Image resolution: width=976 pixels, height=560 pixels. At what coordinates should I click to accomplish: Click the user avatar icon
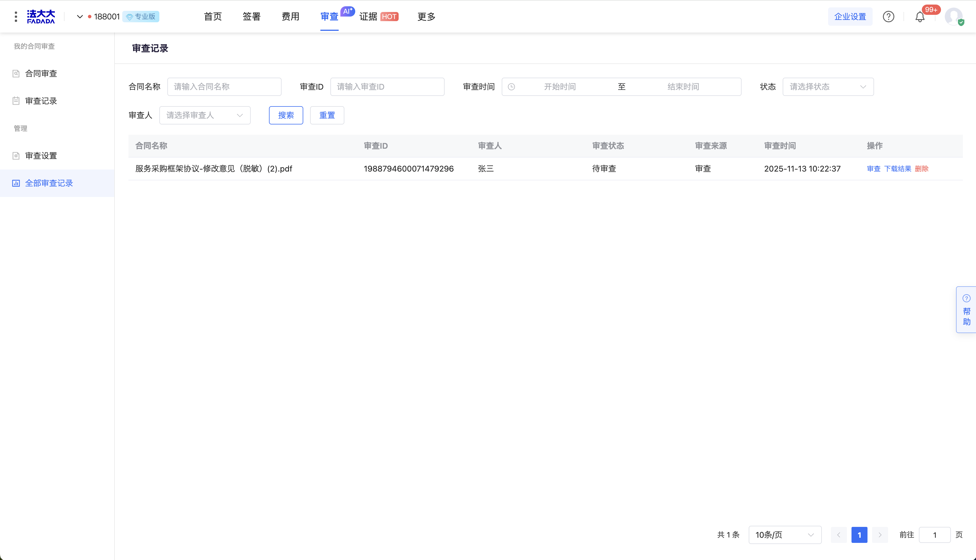coord(954,17)
